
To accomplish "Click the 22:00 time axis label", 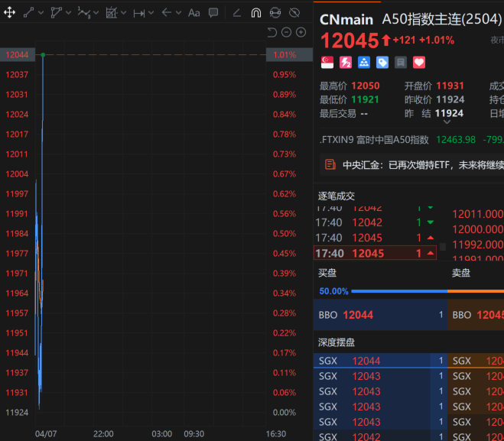I will [x=103, y=434].
